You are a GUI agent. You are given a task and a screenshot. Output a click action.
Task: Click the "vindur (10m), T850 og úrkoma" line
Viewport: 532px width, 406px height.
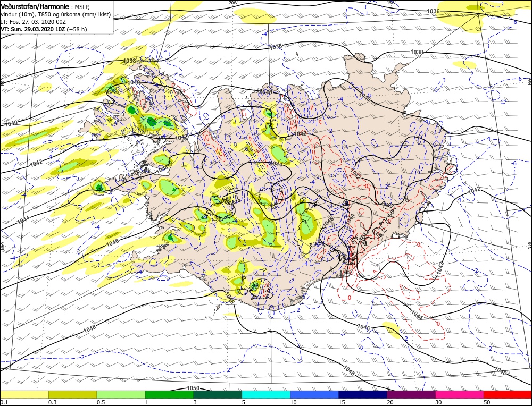(56, 14)
